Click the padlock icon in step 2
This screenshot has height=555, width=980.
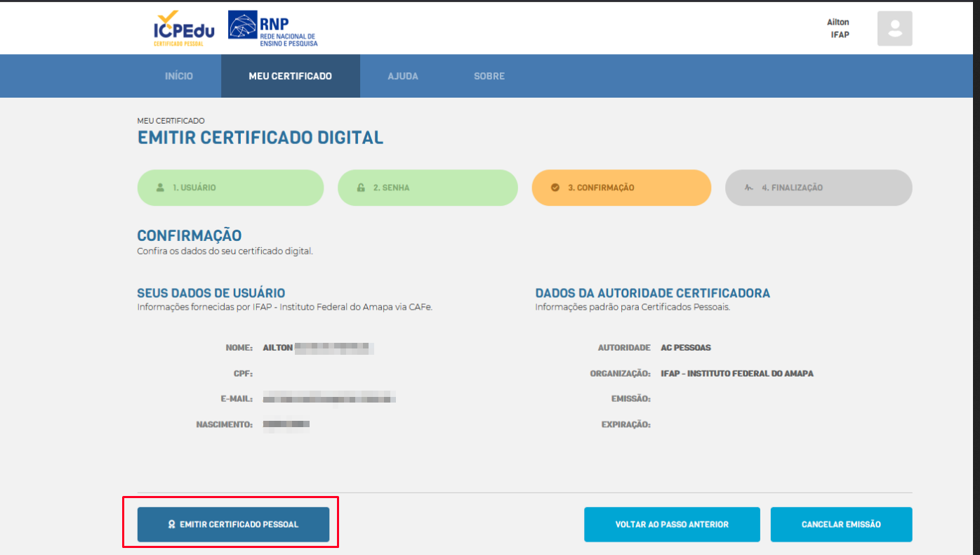[x=361, y=188]
